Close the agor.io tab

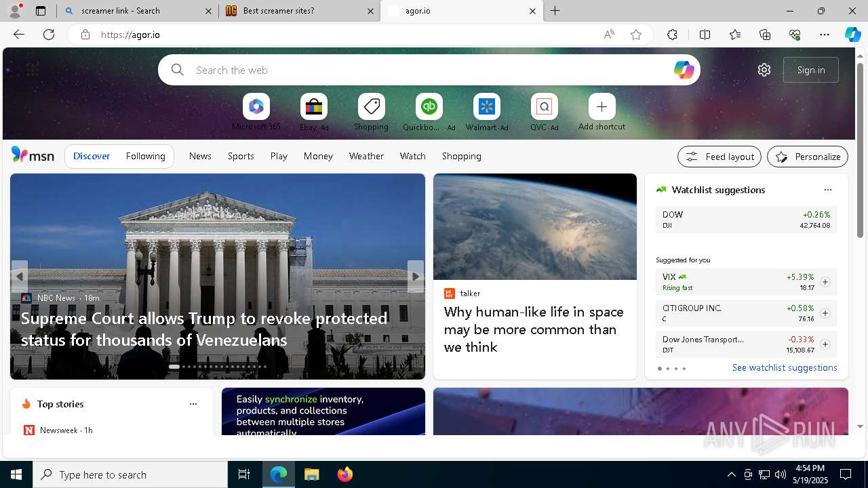(x=532, y=11)
